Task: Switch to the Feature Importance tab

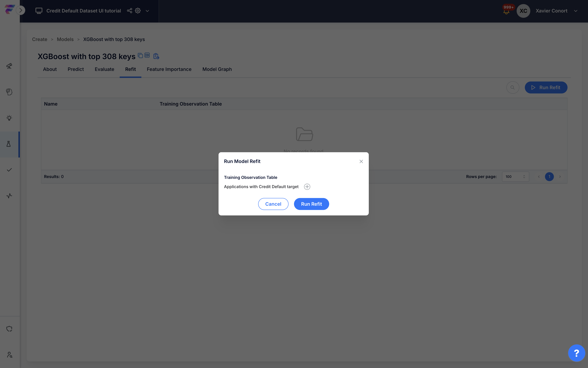Action: pos(169,69)
